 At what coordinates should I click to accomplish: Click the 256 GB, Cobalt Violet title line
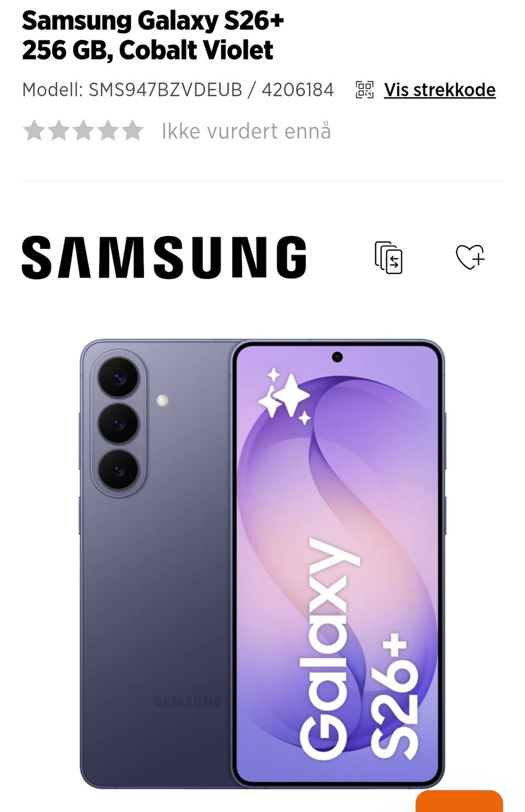[x=148, y=50]
